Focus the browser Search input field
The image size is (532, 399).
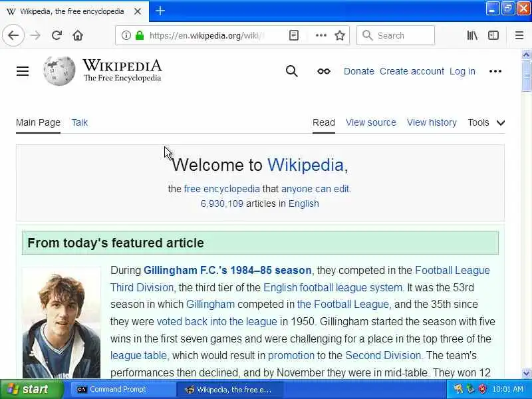(x=396, y=35)
